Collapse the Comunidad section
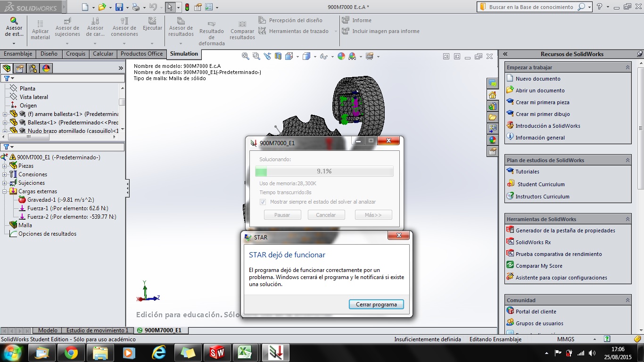 [x=627, y=300]
